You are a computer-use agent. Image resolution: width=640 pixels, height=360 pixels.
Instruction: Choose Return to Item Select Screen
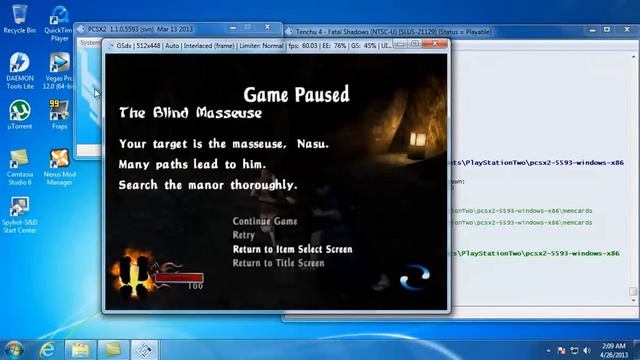click(292, 249)
